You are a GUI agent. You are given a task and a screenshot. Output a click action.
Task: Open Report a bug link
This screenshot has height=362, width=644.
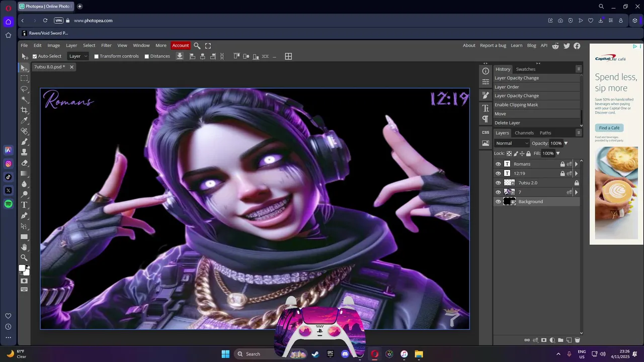(493, 45)
